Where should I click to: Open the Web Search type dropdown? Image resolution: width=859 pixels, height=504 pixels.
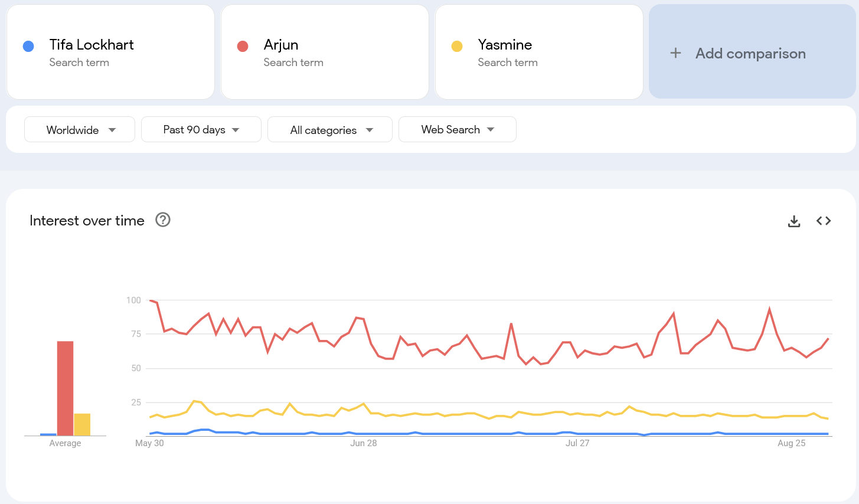coord(458,130)
